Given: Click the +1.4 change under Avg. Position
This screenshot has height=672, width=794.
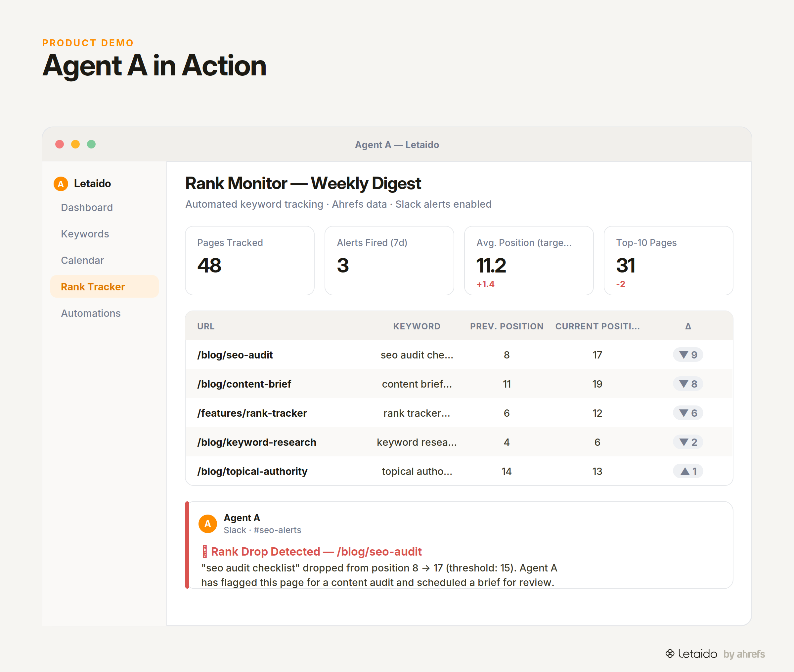Looking at the screenshot, I should 485,284.
